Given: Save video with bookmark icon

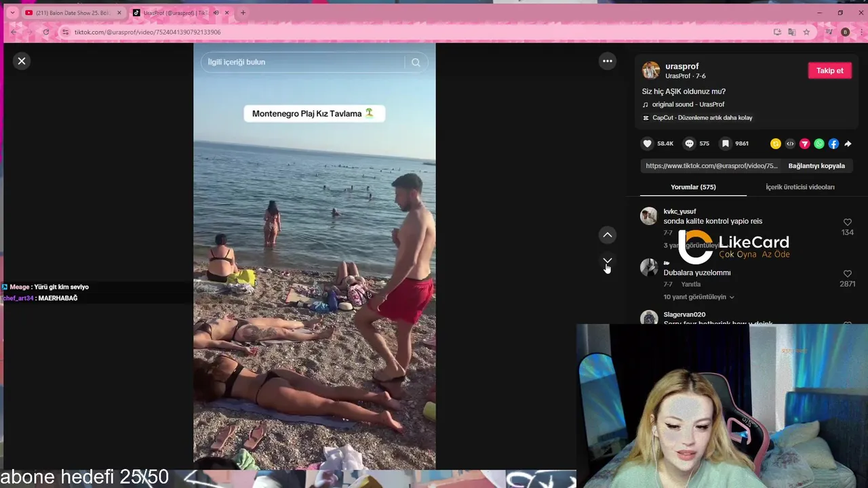Looking at the screenshot, I should pyautogui.click(x=725, y=144).
